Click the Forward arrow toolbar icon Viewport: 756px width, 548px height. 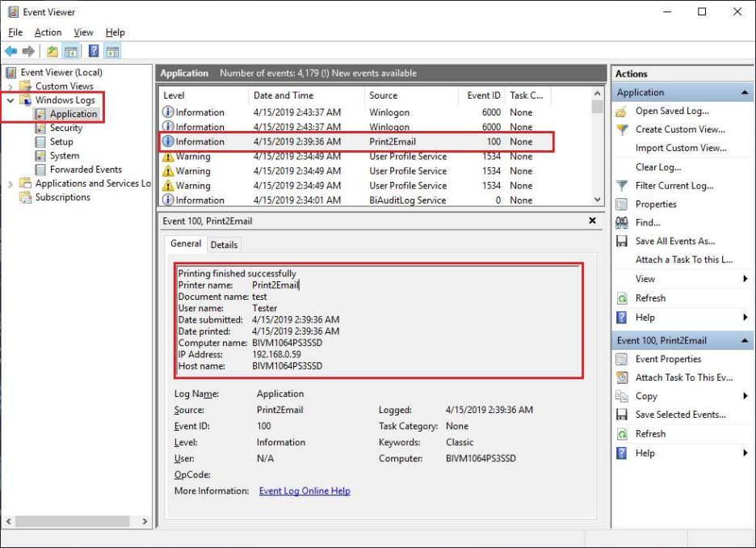pyautogui.click(x=28, y=51)
